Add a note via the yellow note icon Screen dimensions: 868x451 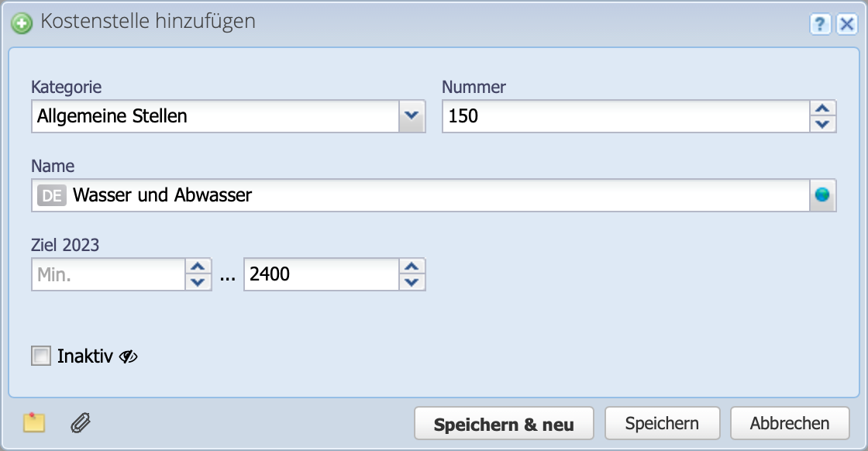pos(35,423)
